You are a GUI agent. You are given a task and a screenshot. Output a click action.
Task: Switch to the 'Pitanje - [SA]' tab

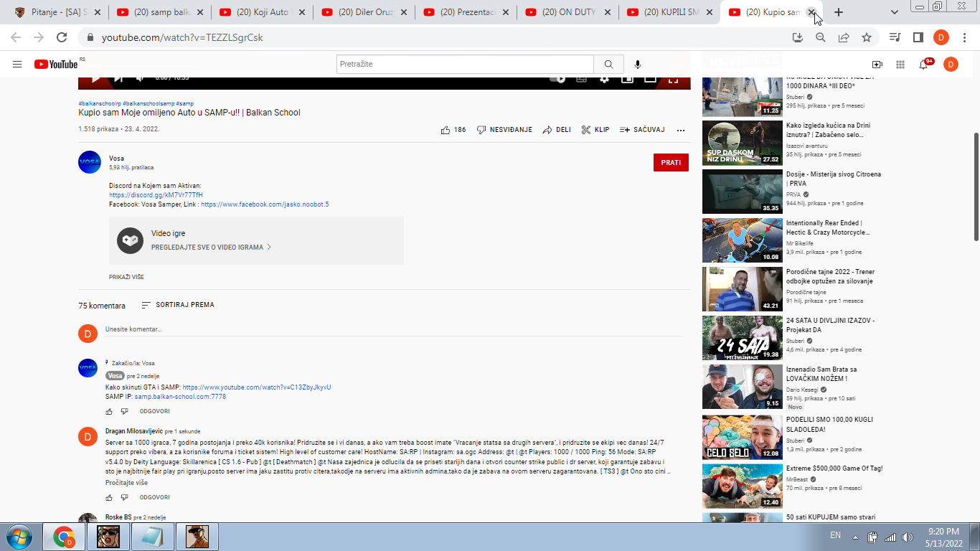click(57, 12)
